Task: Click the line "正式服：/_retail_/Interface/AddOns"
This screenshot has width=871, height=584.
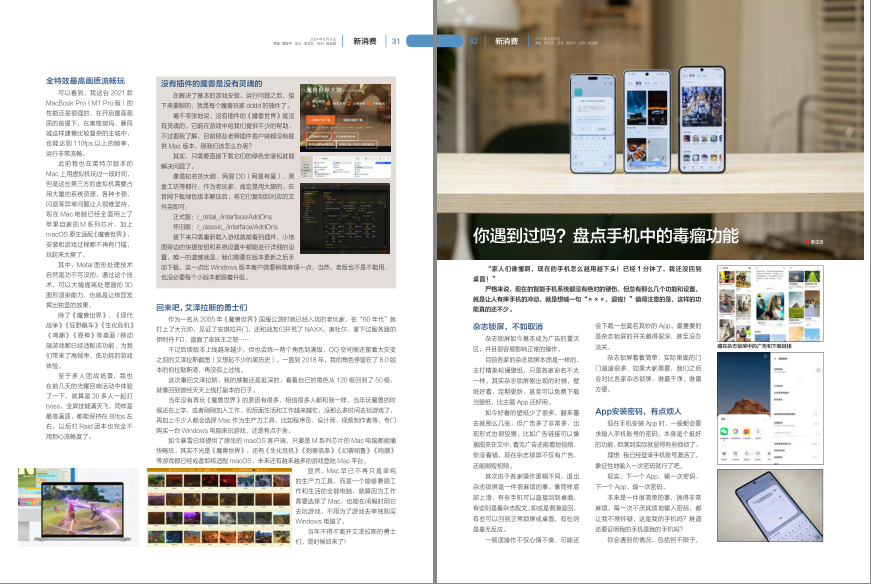Action: [223, 217]
